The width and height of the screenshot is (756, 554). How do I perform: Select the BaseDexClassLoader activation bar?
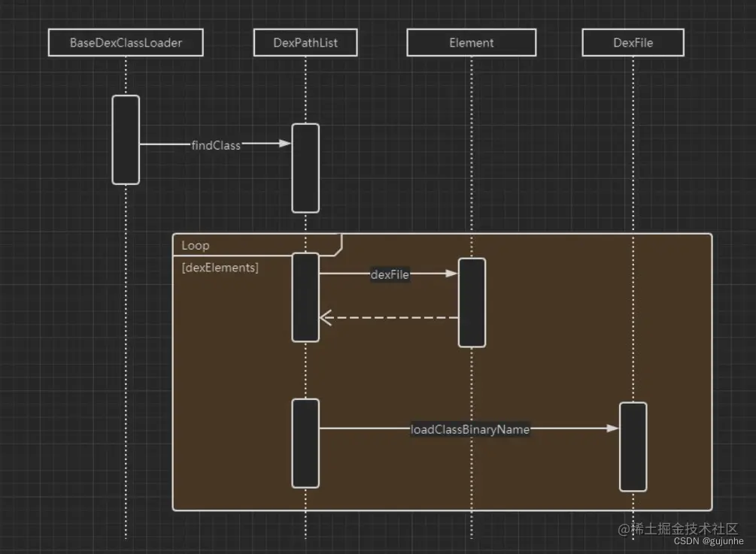tap(126, 140)
